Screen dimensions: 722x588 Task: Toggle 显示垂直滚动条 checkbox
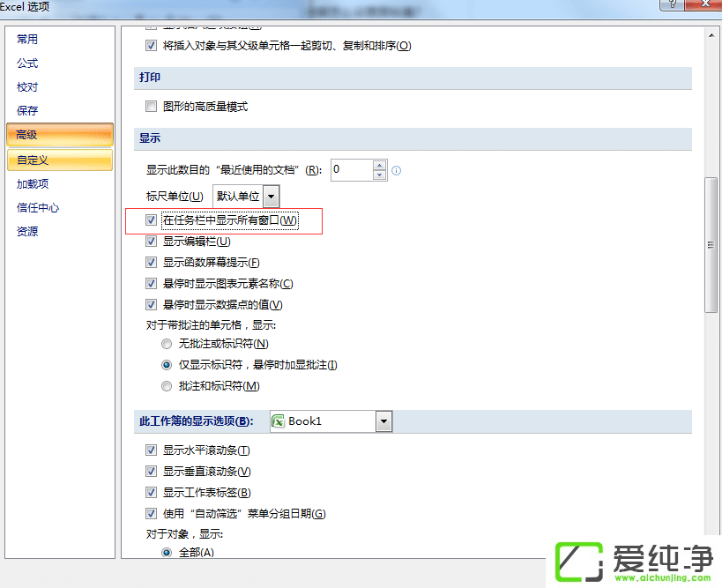[x=151, y=471]
